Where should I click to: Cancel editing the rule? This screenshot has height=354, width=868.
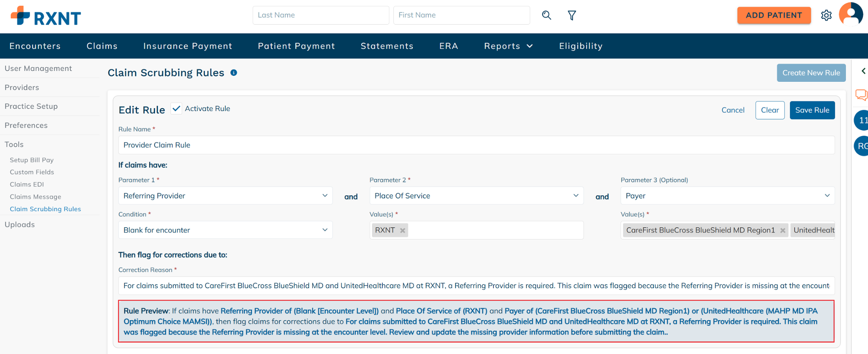point(733,110)
